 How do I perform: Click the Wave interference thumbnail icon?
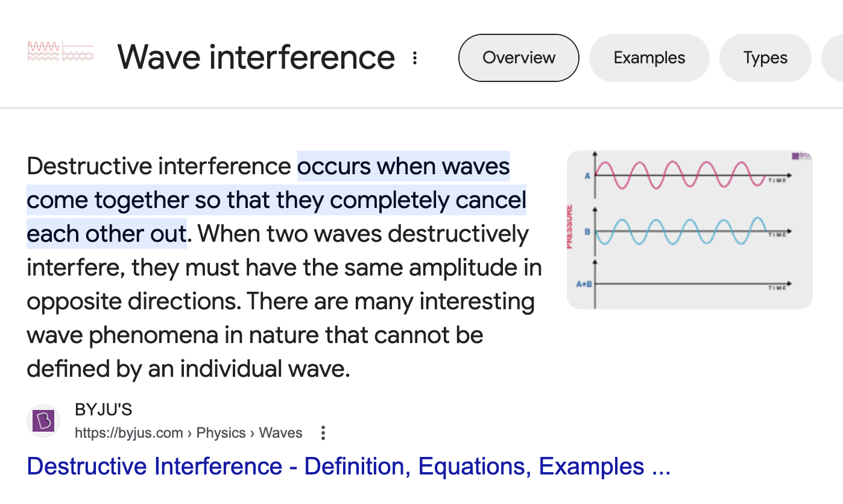tap(60, 52)
